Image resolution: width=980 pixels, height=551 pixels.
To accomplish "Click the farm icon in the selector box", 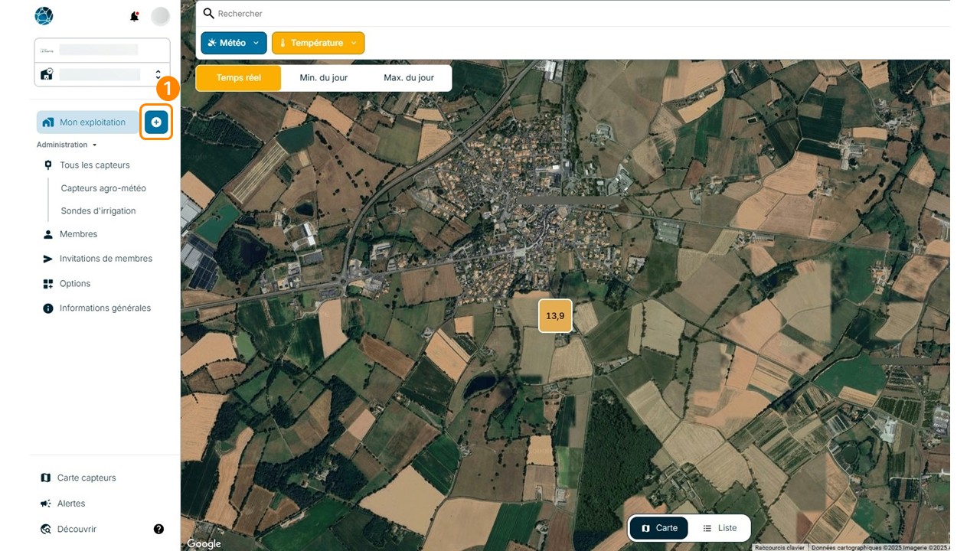I will tap(47, 74).
